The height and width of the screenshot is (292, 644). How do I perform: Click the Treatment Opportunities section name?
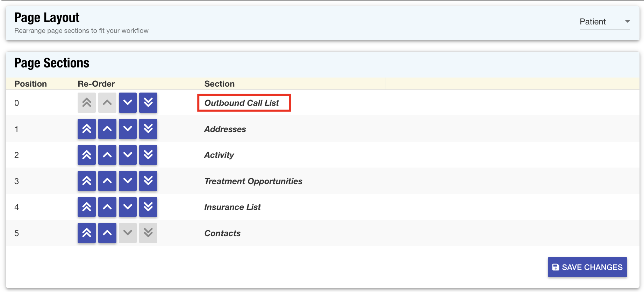point(253,181)
